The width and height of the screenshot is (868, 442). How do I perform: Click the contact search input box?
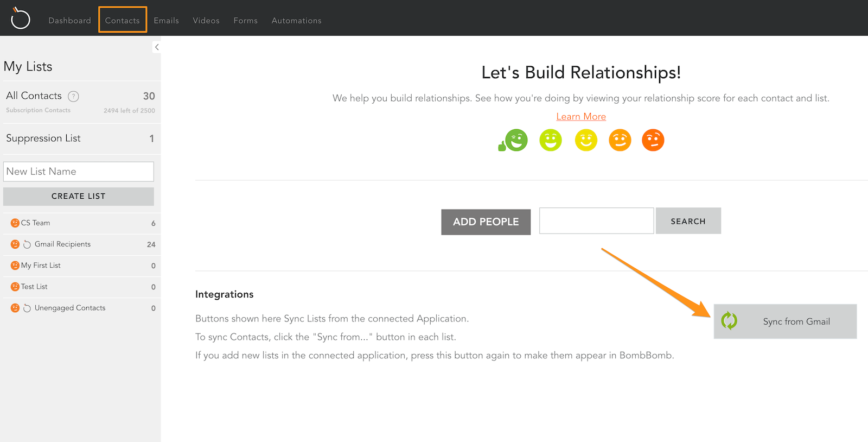click(597, 221)
